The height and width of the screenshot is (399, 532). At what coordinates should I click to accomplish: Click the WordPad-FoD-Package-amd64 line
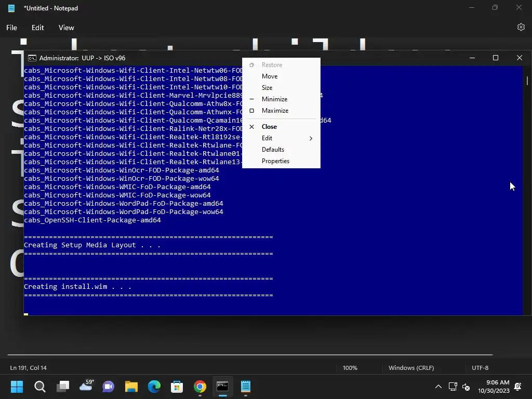124,204
